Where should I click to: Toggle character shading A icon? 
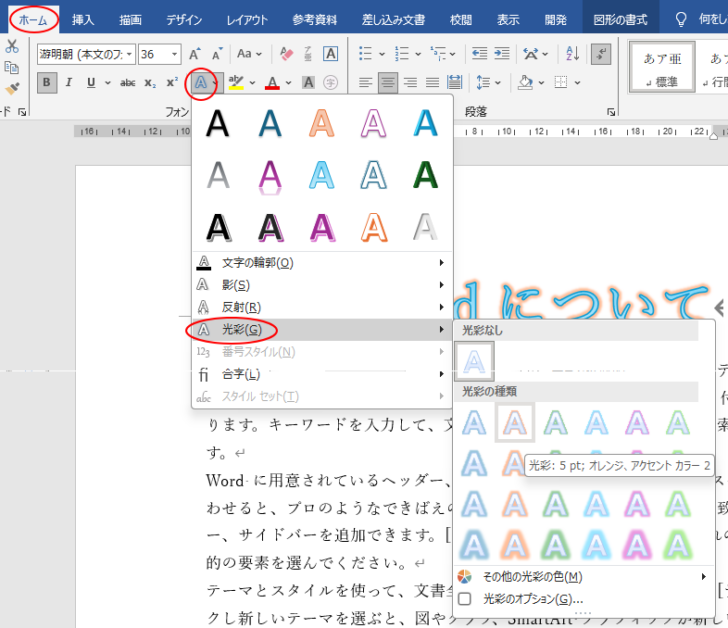tap(308, 83)
